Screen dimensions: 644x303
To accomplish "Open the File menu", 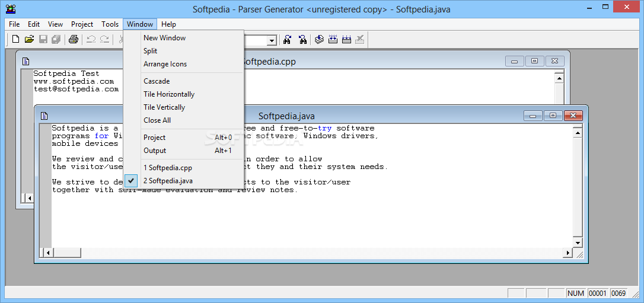I will click(14, 24).
